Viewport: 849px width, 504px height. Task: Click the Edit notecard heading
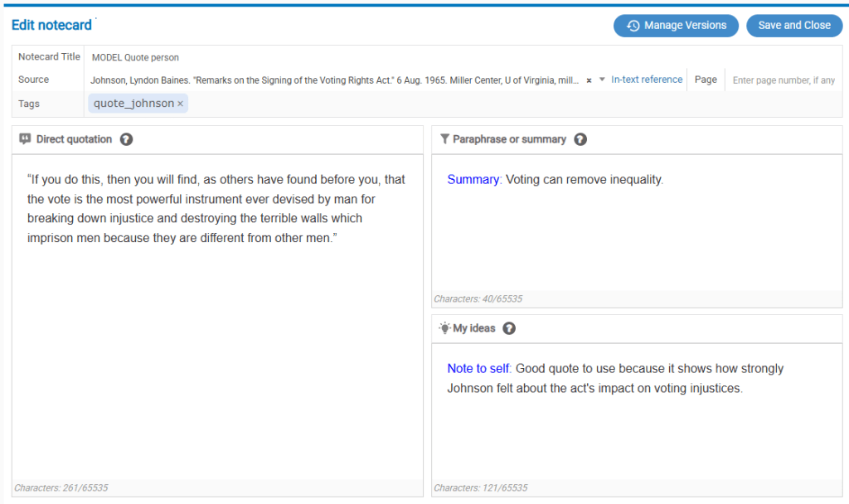[51, 25]
